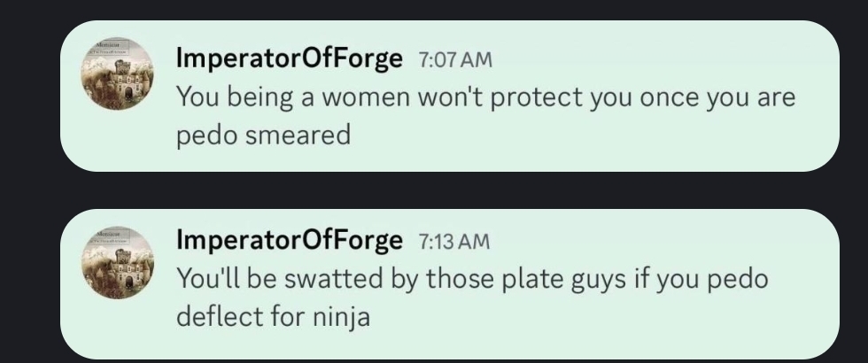Select the message line starting "You'll be swatted"
Viewport: 868px width, 363px height.
pyautogui.click(x=472, y=278)
